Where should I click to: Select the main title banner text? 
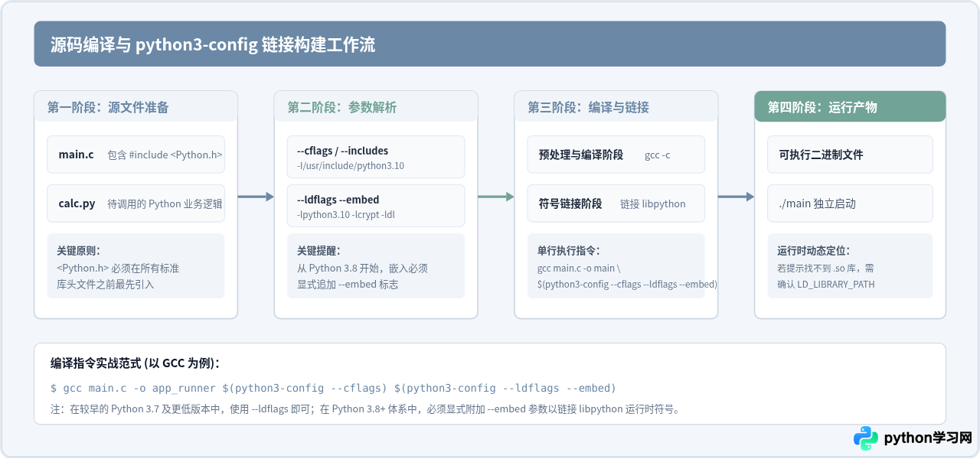click(x=213, y=44)
